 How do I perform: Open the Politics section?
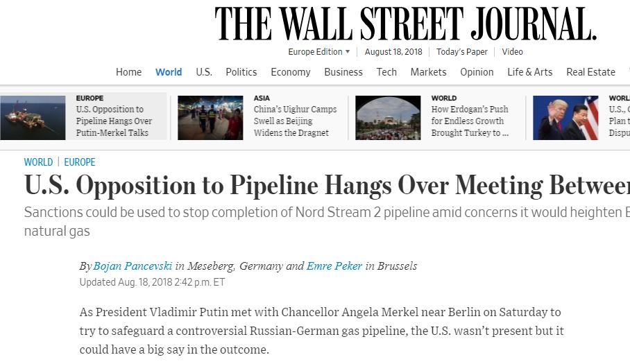(241, 72)
